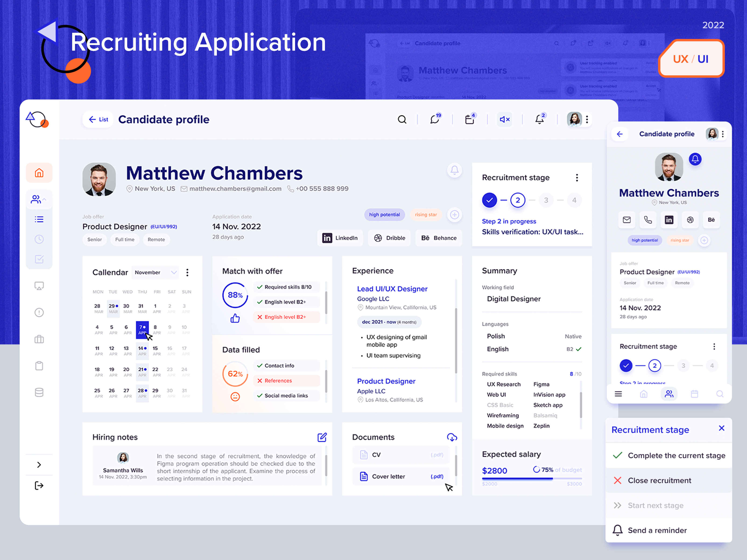Click mobile phone call icon
The height and width of the screenshot is (560, 747).
pos(648,220)
